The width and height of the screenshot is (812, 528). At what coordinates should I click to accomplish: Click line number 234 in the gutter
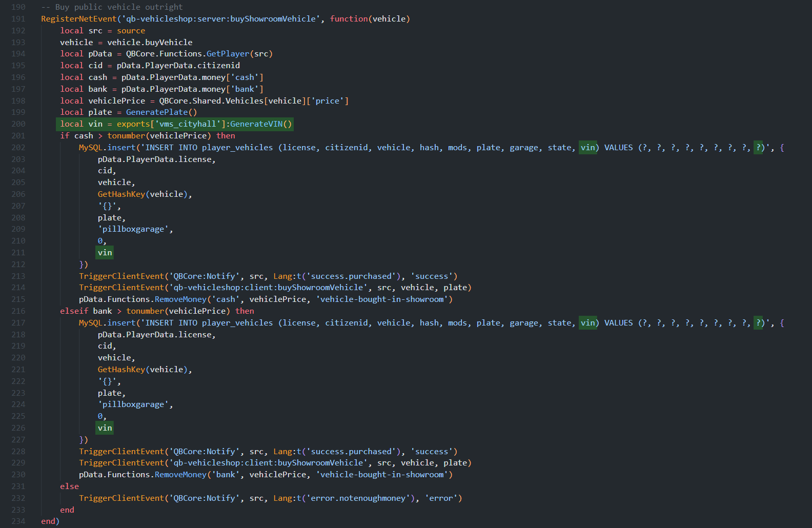tap(18, 521)
